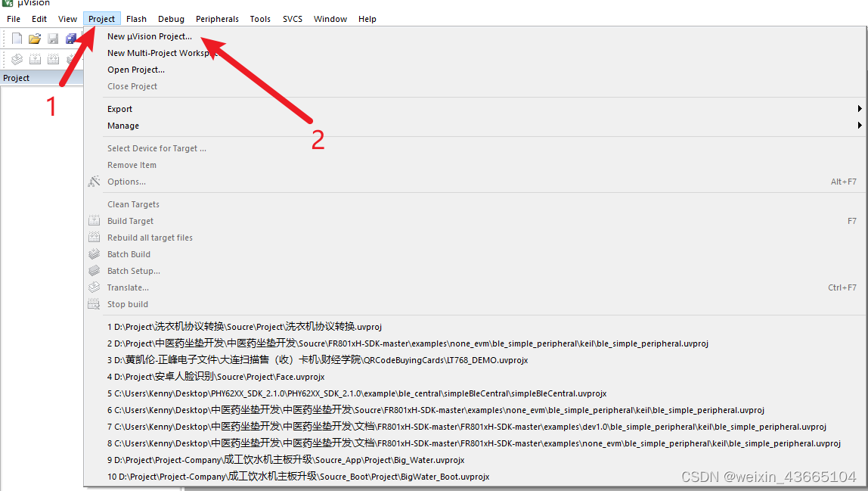Click the Translate icon in build toolbar
This screenshot has width=868, height=491.
click(17, 59)
